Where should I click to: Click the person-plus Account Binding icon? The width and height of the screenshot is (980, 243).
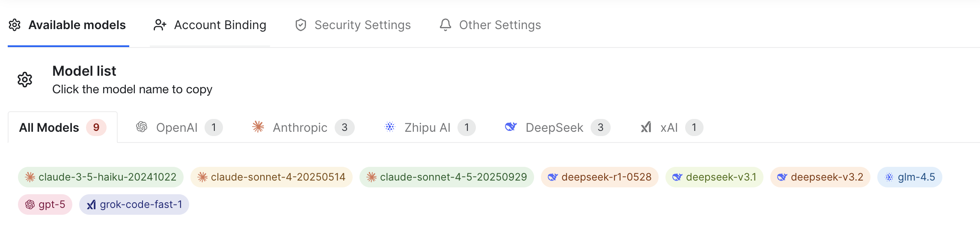point(160,25)
